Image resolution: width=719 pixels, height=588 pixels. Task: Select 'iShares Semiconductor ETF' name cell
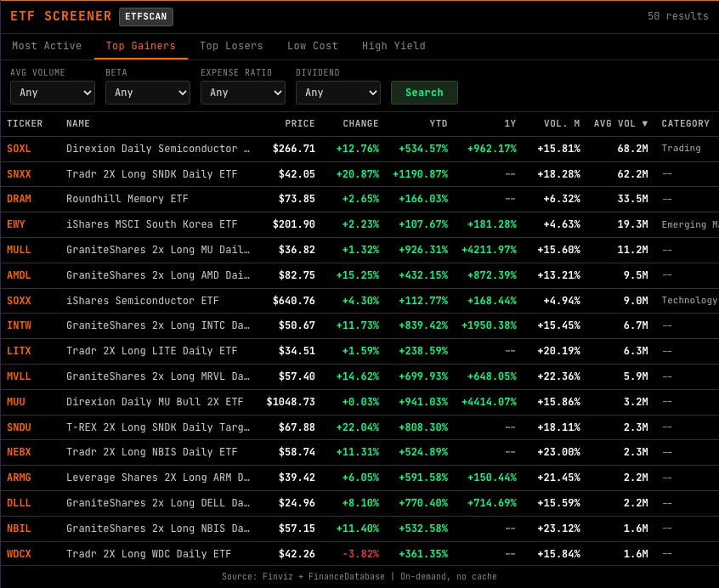[x=143, y=301]
